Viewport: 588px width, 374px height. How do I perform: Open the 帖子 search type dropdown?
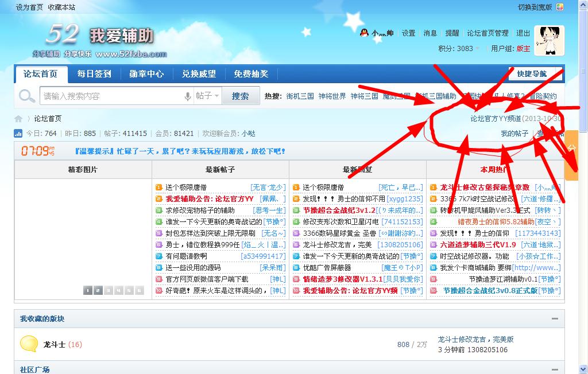(207, 96)
